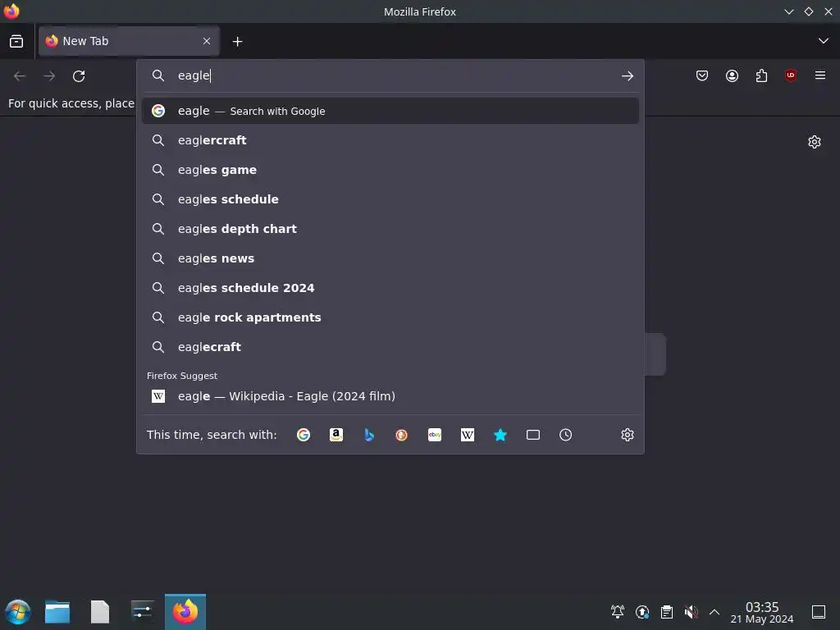Open the file manager on taskbar
Screen dimensions: 840x630
[57, 612]
